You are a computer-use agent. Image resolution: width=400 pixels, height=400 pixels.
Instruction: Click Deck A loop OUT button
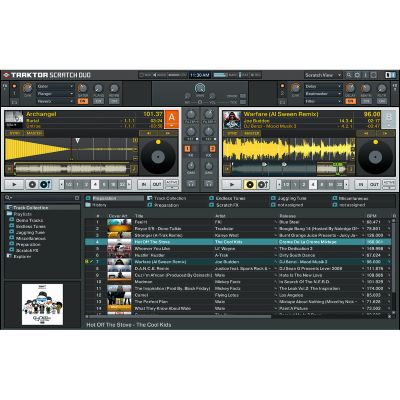[x=157, y=184]
